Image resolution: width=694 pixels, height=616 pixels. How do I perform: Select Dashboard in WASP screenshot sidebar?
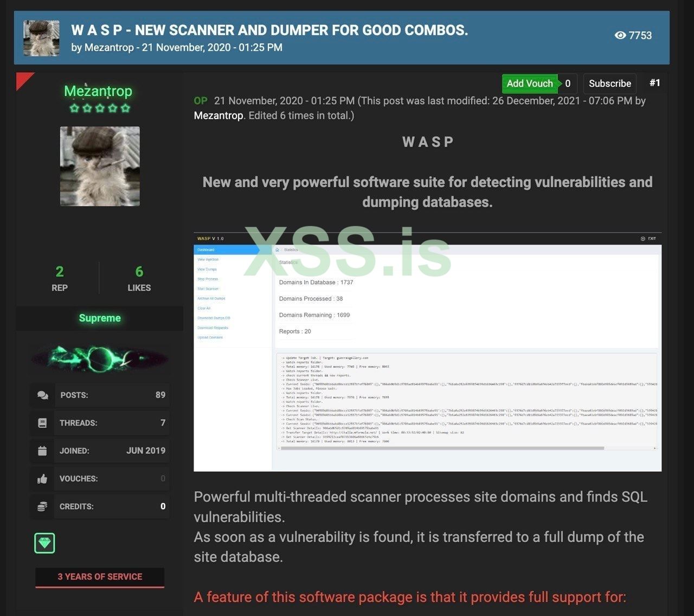pyautogui.click(x=227, y=250)
